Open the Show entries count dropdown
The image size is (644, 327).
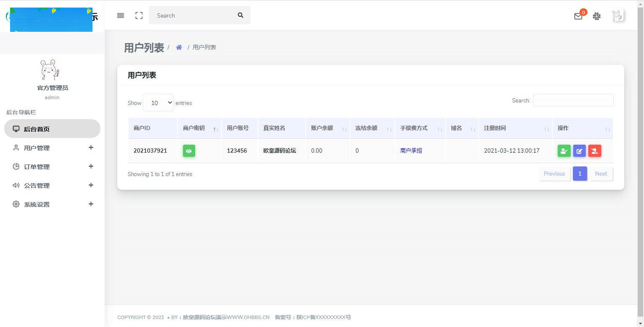coord(158,102)
